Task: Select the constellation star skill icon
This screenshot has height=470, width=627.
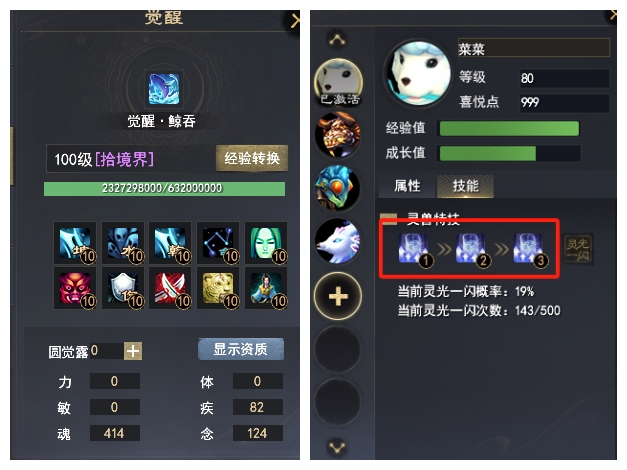Action: pos(218,243)
